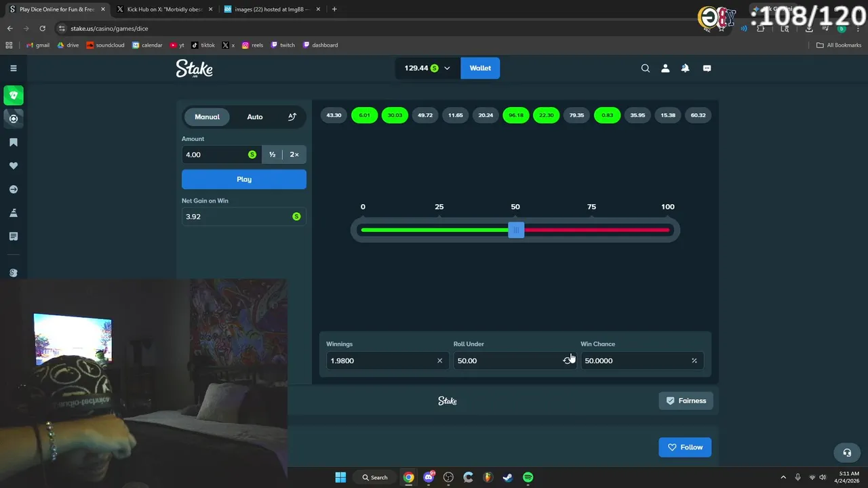Click the Follow button
This screenshot has height=488, width=868.
pyautogui.click(x=685, y=447)
